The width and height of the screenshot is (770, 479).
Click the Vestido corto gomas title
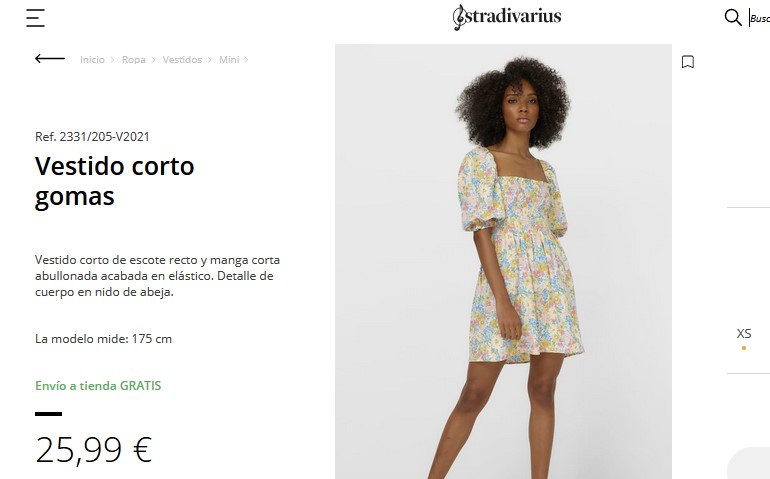(115, 181)
